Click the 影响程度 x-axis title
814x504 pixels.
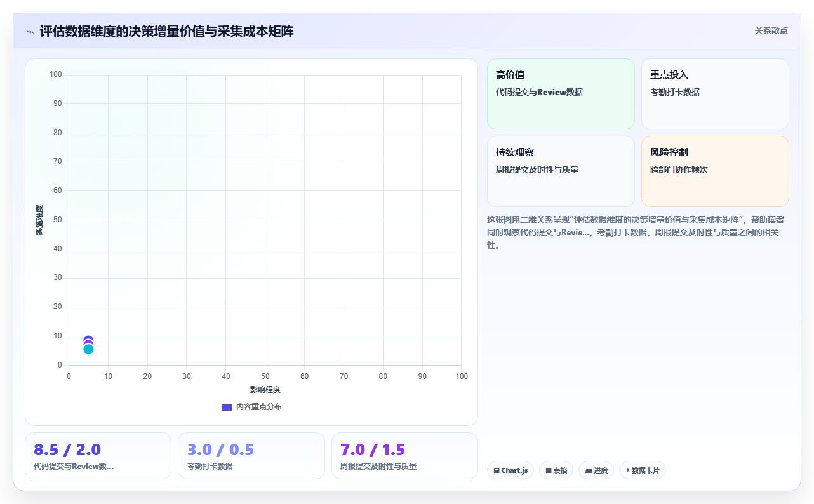pos(265,389)
